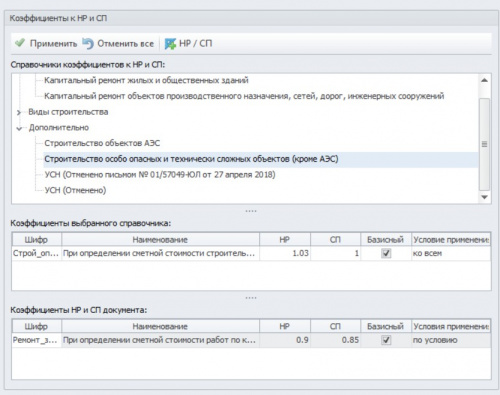
Task: Click the НР / СП toolbar icon
Action: 170,44
